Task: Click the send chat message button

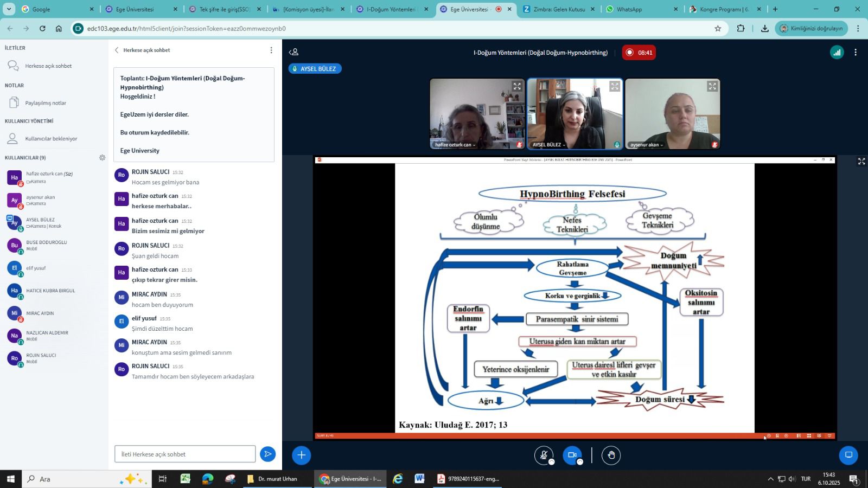Action: coord(267,454)
